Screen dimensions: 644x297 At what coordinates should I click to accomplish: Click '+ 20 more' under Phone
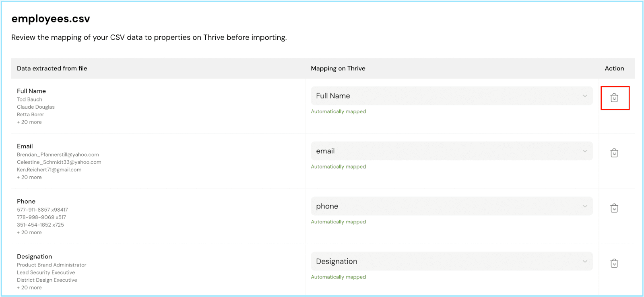click(29, 232)
